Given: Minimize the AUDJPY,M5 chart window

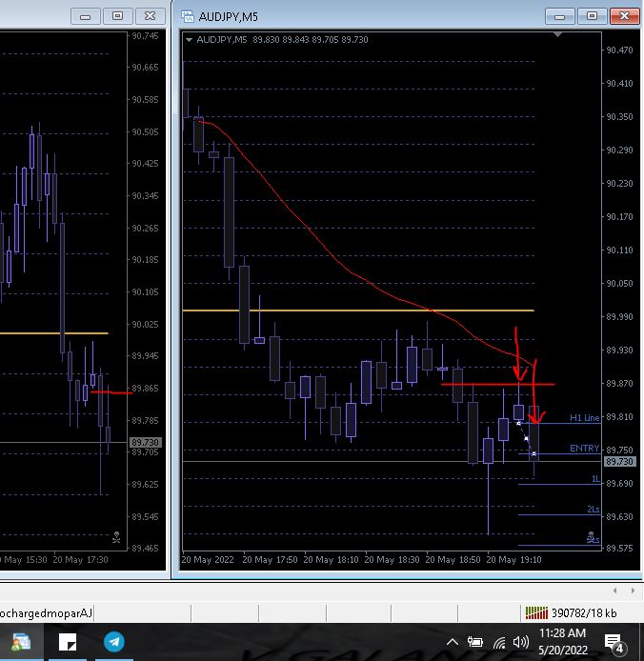Looking at the screenshot, I should click(x=559, y=17).
